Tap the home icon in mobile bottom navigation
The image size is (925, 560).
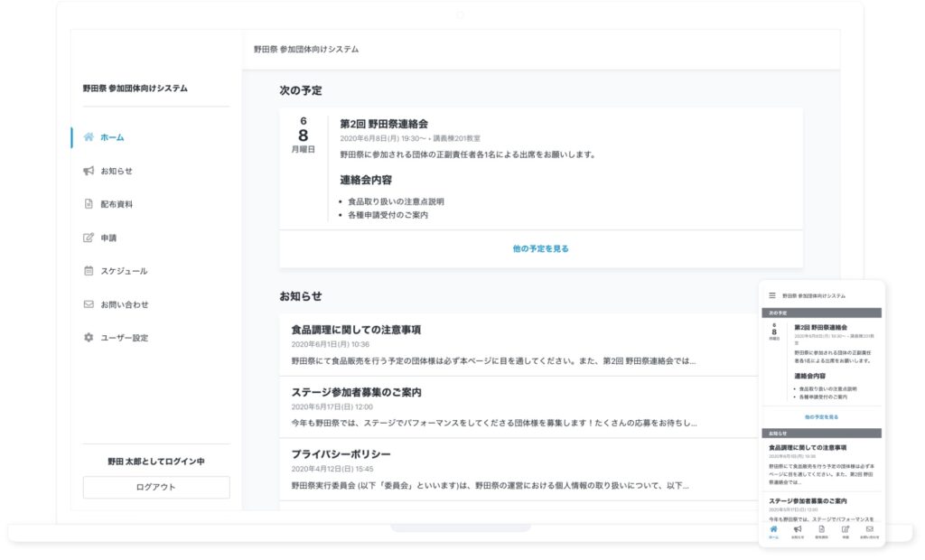pos(773,530)
